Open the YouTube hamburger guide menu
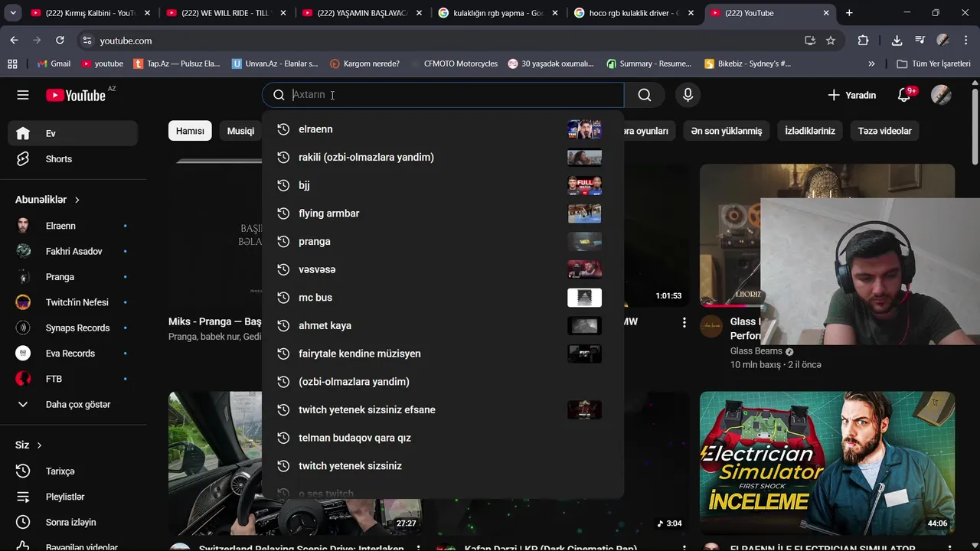This screenshot has width=980, height=551. point(23,95)
